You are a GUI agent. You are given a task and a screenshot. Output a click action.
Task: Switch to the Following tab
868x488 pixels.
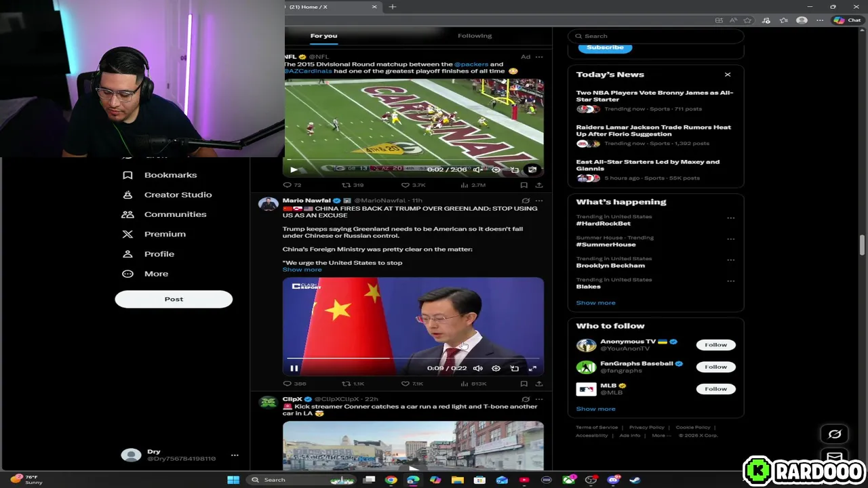pyautogui.click(x=475, y=36)
